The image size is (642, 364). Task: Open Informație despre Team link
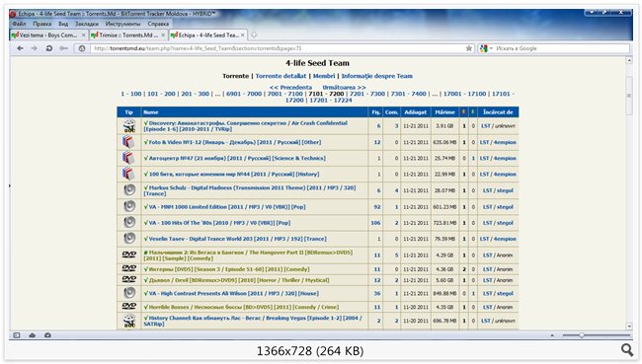click(x=377, y=76)
